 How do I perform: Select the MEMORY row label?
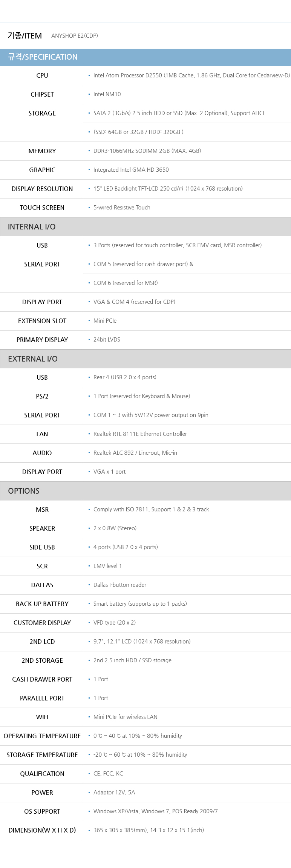(42, 151)
